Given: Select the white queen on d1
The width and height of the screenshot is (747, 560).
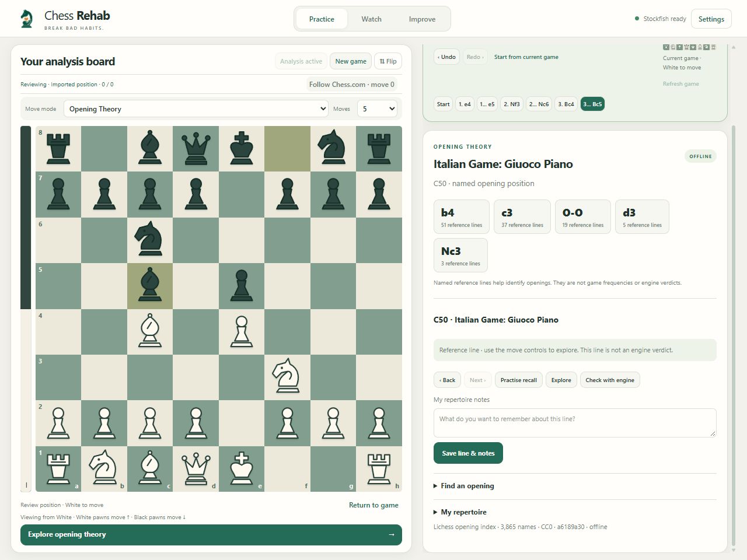Looking at the screenshot, I should [x=196, y=469].
